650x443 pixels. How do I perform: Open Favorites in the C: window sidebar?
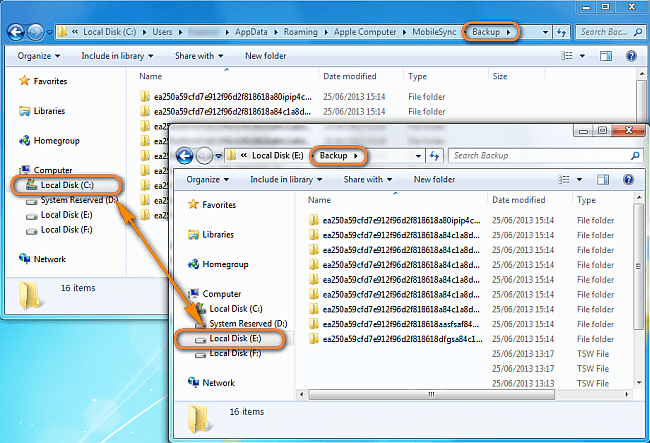[x=43, y=81]
